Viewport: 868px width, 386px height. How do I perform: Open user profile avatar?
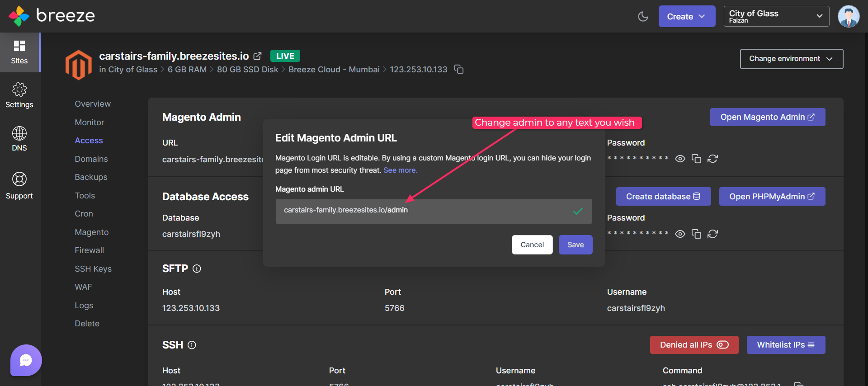(x=849, y=16)
